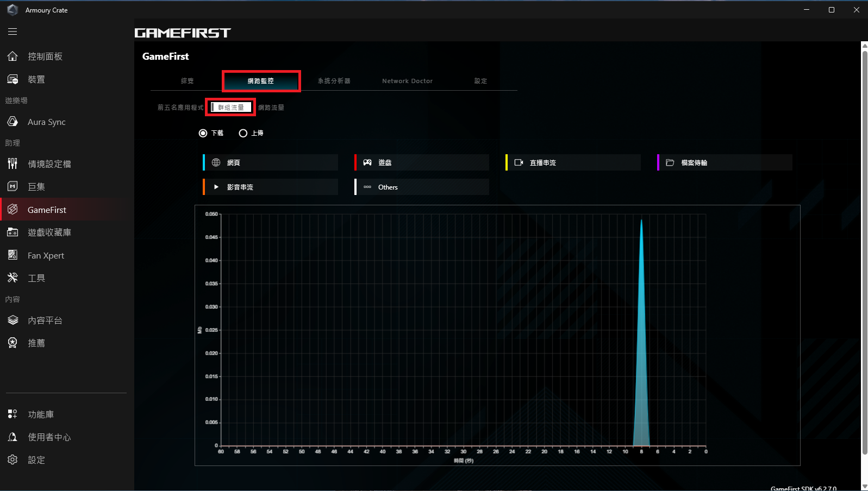Screen dimensions: 868x491
Task: Click the 網頁 globe icon
Action: [x=216, y=162]
